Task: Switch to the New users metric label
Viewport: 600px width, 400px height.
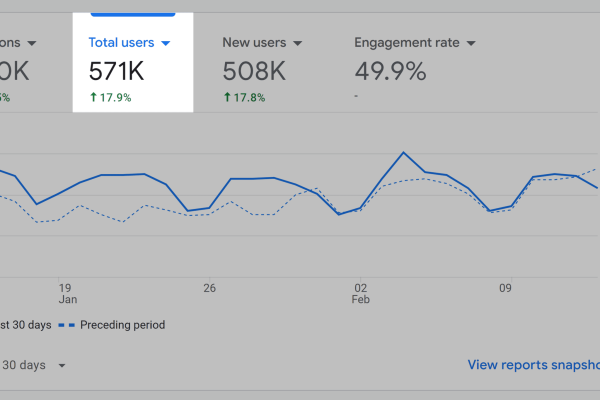Action: point(254,43)
